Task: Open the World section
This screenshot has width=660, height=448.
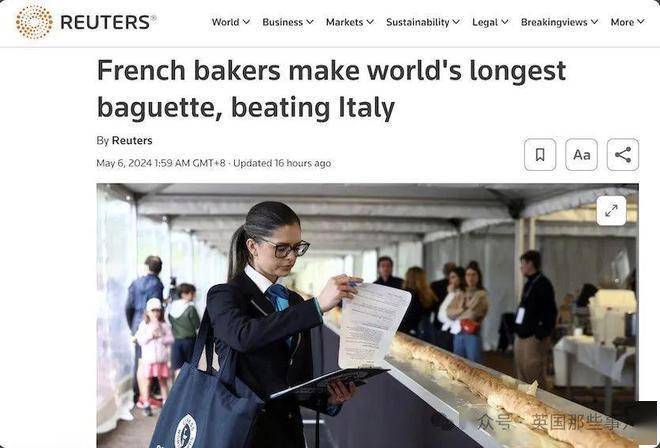Action: click(x=225, y=22)
